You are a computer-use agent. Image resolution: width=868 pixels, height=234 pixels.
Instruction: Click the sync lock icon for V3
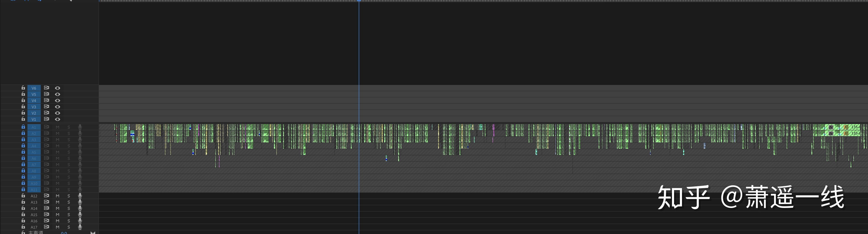(46, 107)
